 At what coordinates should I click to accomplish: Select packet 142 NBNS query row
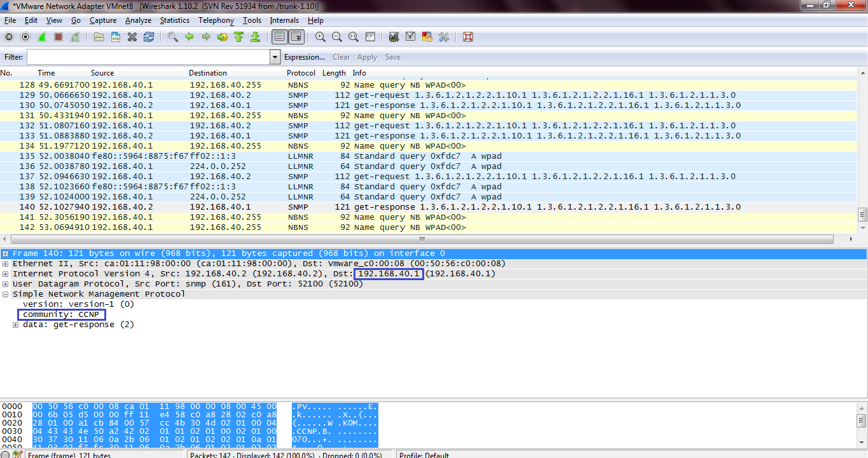coord(429,227)
